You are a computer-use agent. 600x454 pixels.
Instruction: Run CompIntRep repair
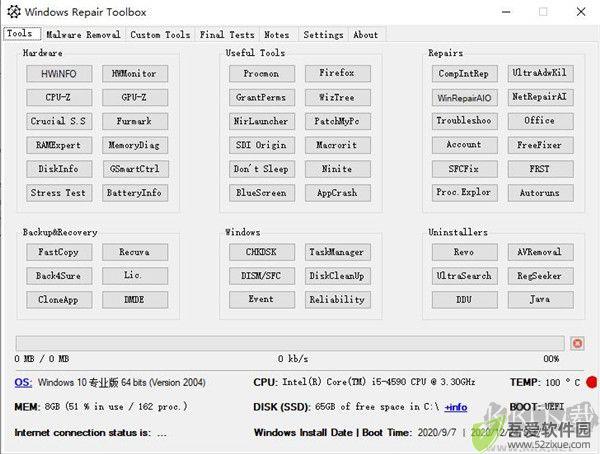[465, 73]
